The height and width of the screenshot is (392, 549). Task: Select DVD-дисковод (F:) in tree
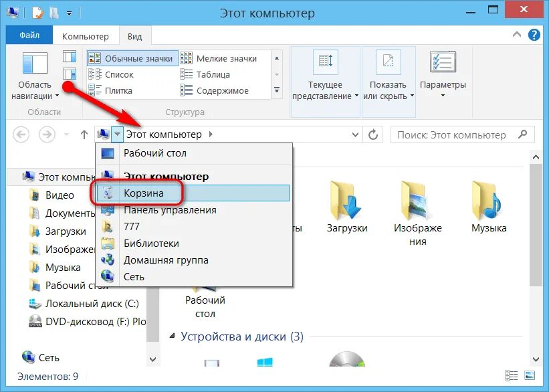pos(87,322)
